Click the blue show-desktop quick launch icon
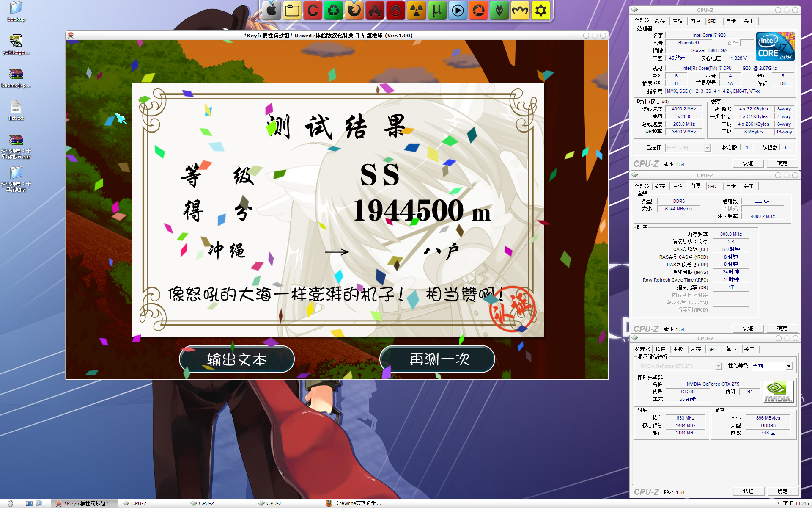This screenshot has width=812, height=508. tap(29, 503)
